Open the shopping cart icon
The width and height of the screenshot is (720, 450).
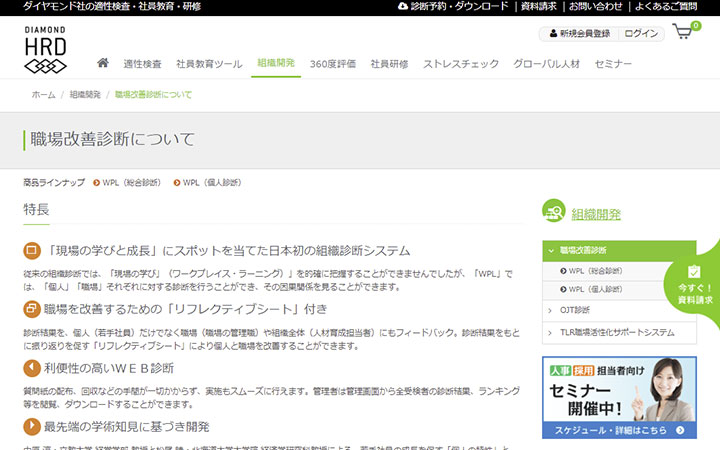click(682, 32)
